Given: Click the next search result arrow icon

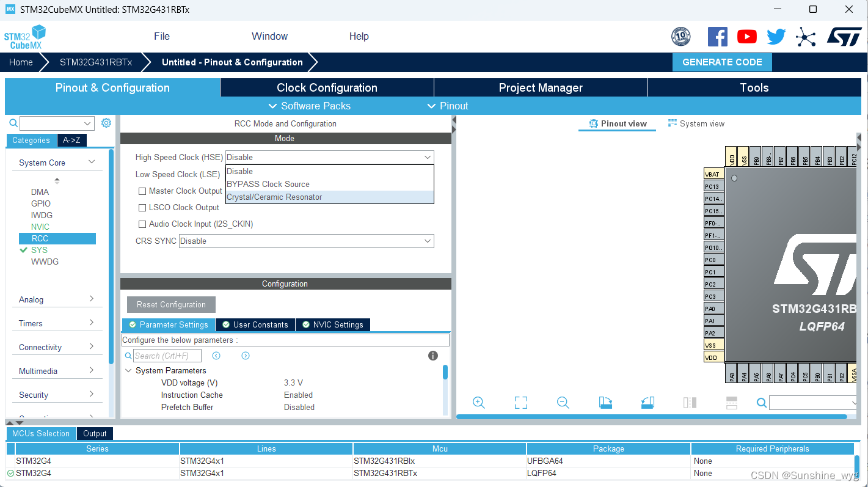Looking at the screenshot, I should [x=246, y=356].
